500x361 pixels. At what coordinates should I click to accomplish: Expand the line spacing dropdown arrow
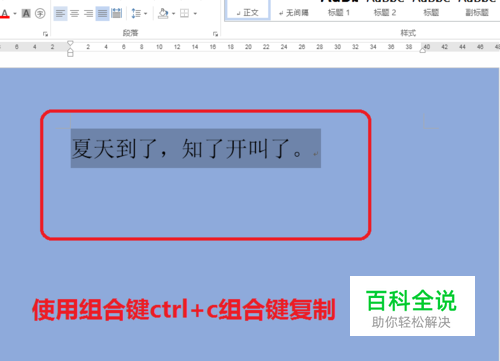pos(145,14)
